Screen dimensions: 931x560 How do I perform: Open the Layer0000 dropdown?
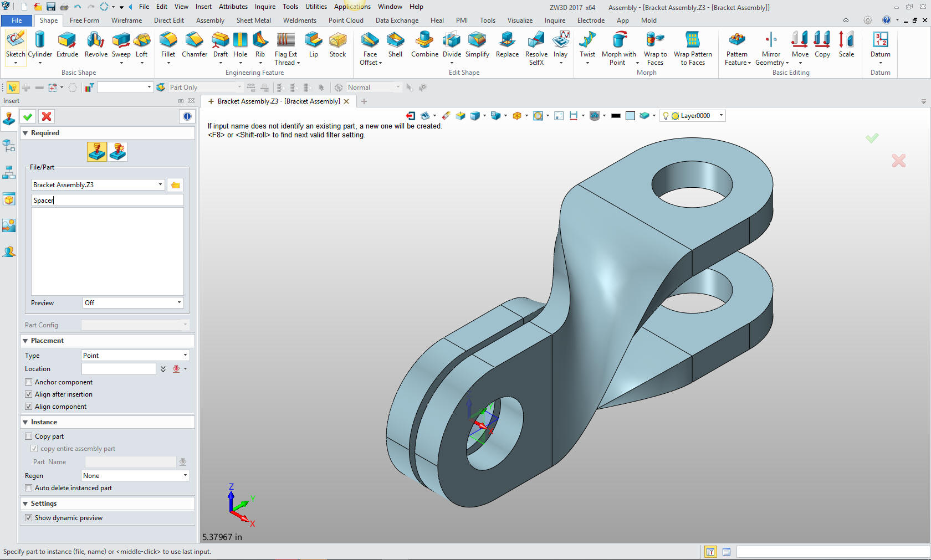(721, 116)
